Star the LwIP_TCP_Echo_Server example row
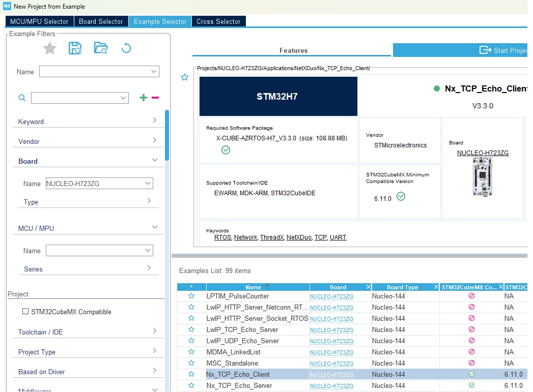This screenshot has height=392, width=533. (191, 329)
